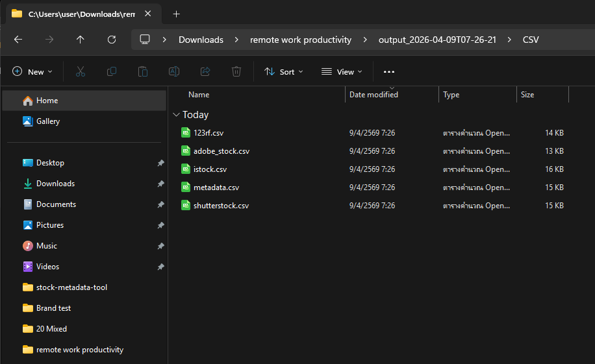Click the adobe_stock.csv file icon
This screenshot has width=595, height=364.
pos(186,151)
